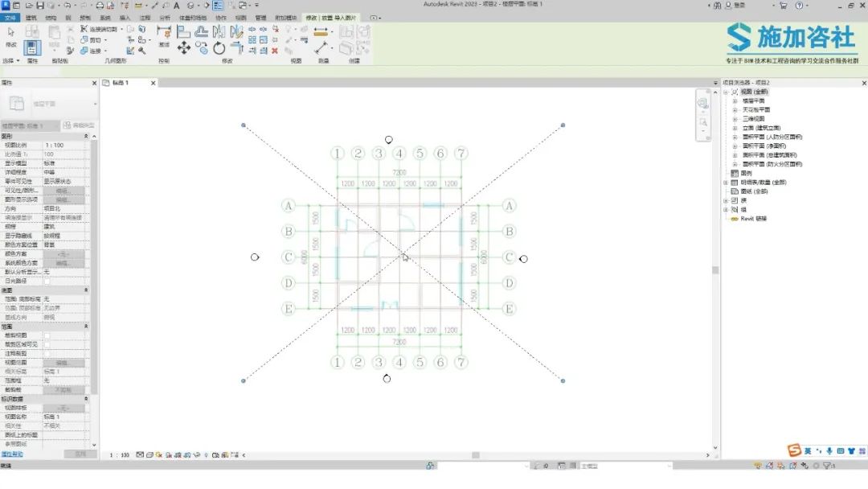This screenshot has width=868, height=489.
Task: Click the drawing area horizontal scrollbar thumb
Action: [476, 455]
